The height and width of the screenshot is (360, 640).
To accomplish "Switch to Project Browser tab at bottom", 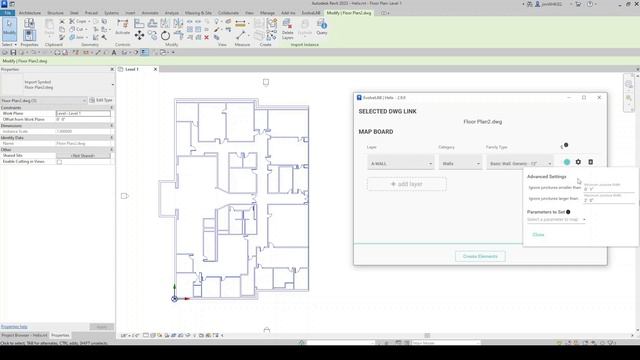I will pyautogui.click(x=24, y=335).
